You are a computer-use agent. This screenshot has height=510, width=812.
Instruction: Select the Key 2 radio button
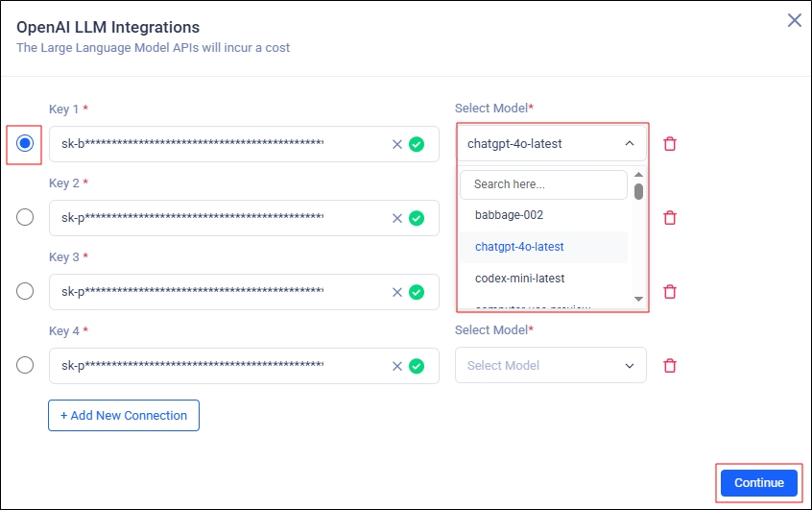point(25,217)
